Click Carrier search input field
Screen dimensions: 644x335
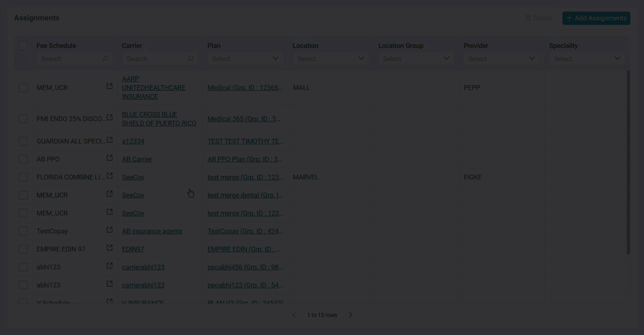click(160, 59)
